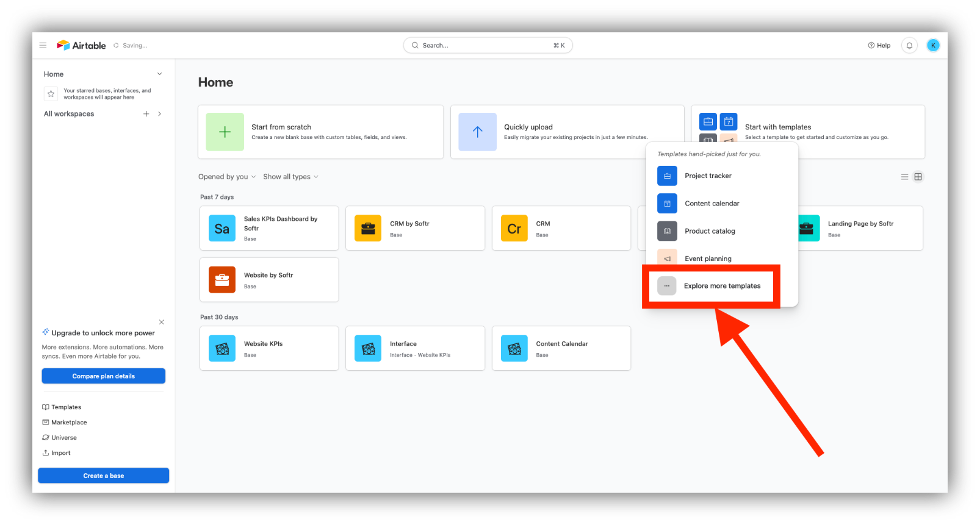
Task: Click the Website KPIs base icon
Action: pos(222,348)
